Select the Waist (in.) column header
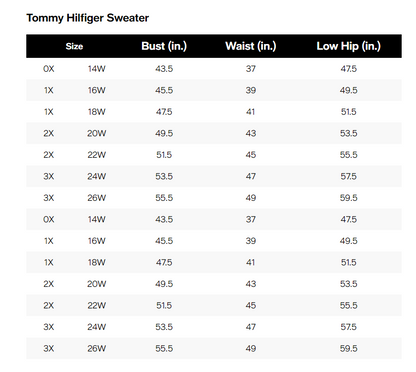 [x=251, y=46]
